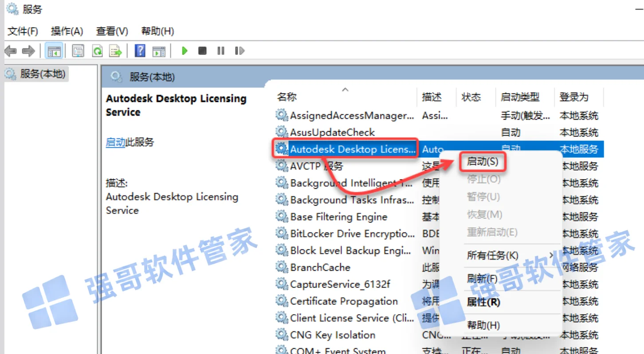Image resolution: width=644 pixels, height=354 pixels.
Task: Click the 启动类型 column header
Action: [520, 97]
